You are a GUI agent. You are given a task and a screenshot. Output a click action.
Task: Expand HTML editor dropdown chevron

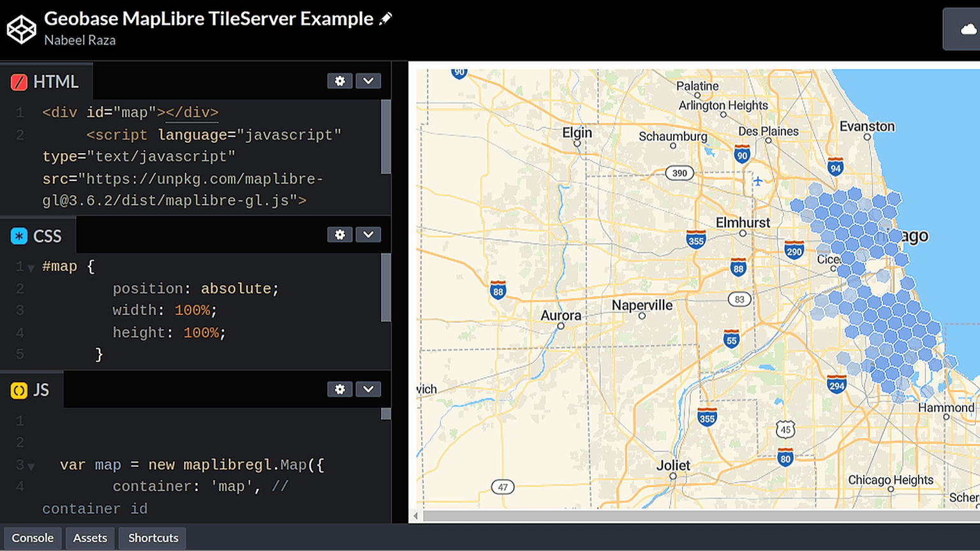click(368, 81)
